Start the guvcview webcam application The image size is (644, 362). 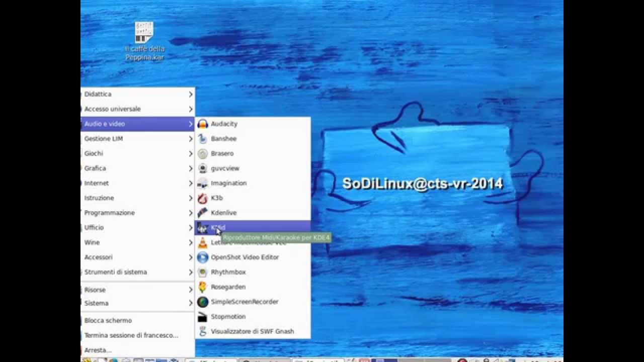(253, 168)
